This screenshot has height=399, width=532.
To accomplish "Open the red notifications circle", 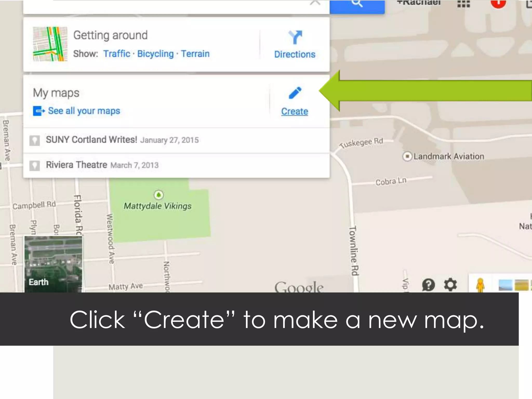I will pos(498,4).
